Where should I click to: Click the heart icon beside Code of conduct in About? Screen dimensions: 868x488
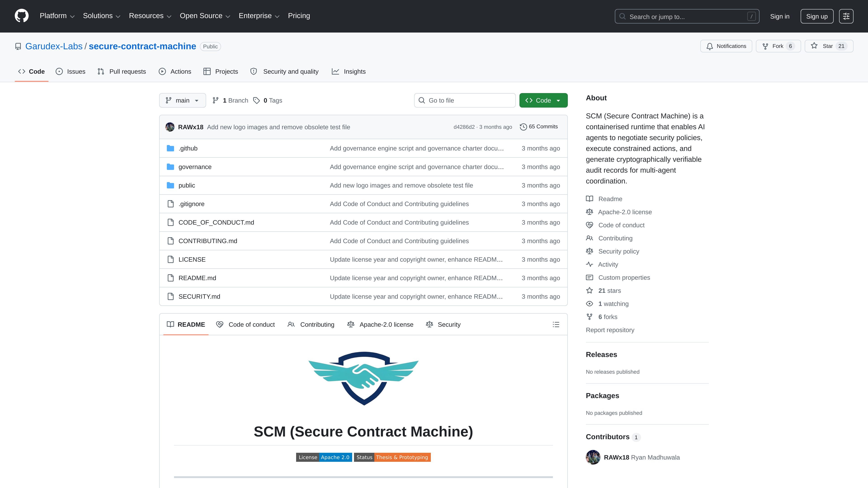click(x=589, y=225)
